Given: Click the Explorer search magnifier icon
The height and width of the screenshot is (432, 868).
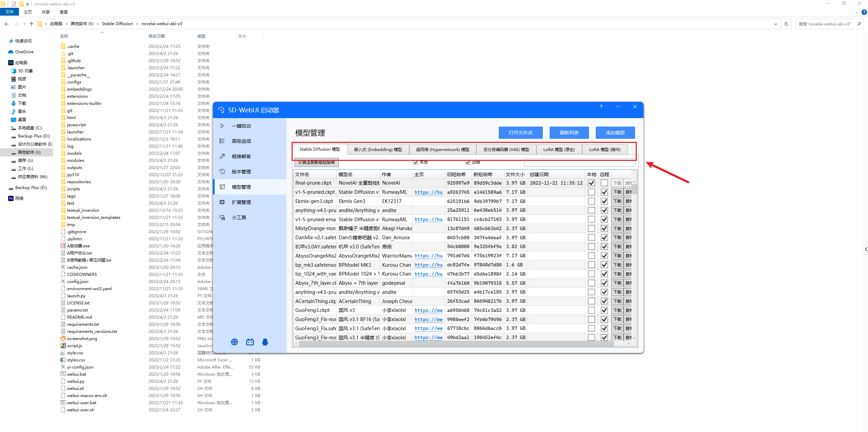Looking at the screenshot, I should [859, 24].
